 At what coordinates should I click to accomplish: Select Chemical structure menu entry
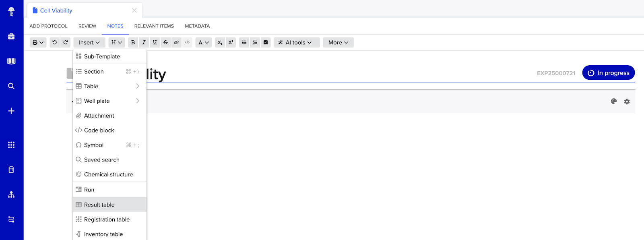tap(108, 174)
